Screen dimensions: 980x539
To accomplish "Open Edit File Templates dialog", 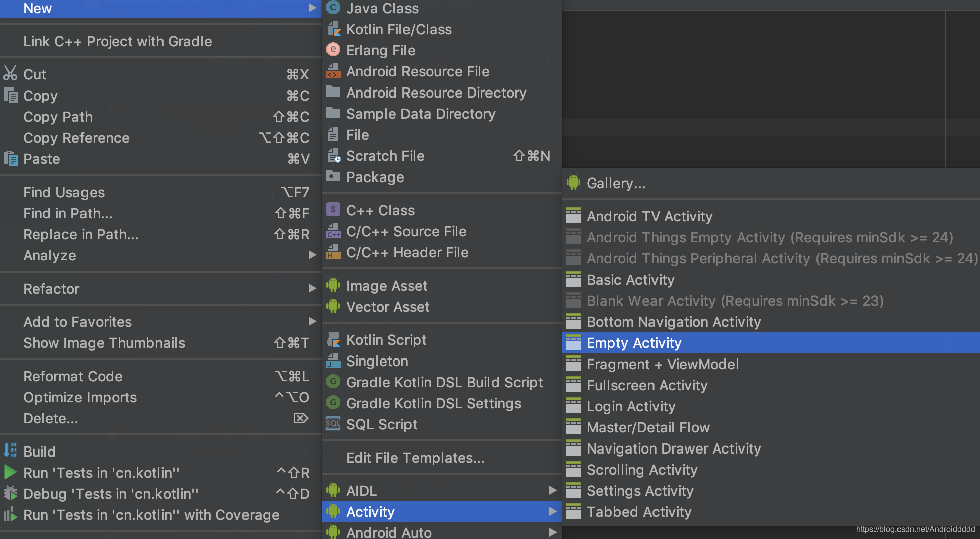I will coord(415,458).
